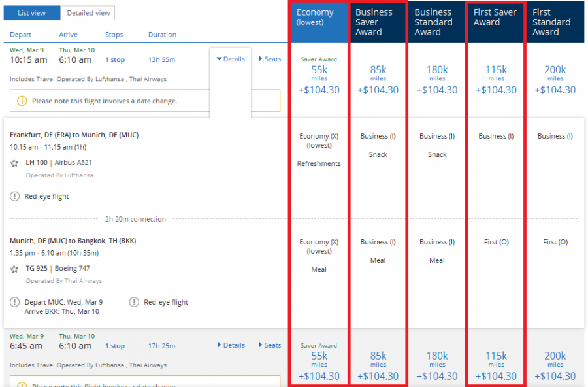This screenshot has height=387, width=588.
Task: Sort flights by Depart column
Action: pyautogui.click(x=20, y=35)
